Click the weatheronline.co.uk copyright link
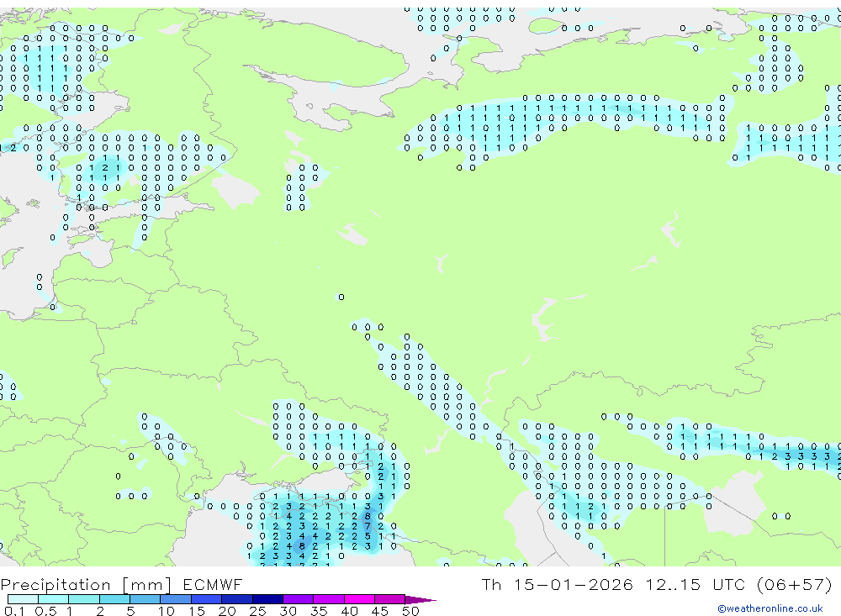 point(770,608)
